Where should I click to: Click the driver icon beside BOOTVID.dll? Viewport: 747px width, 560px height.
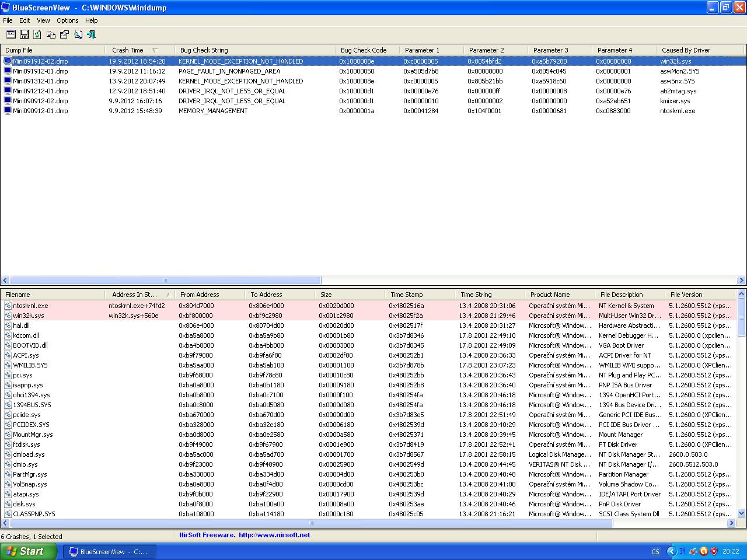click(x=8, y=345)
